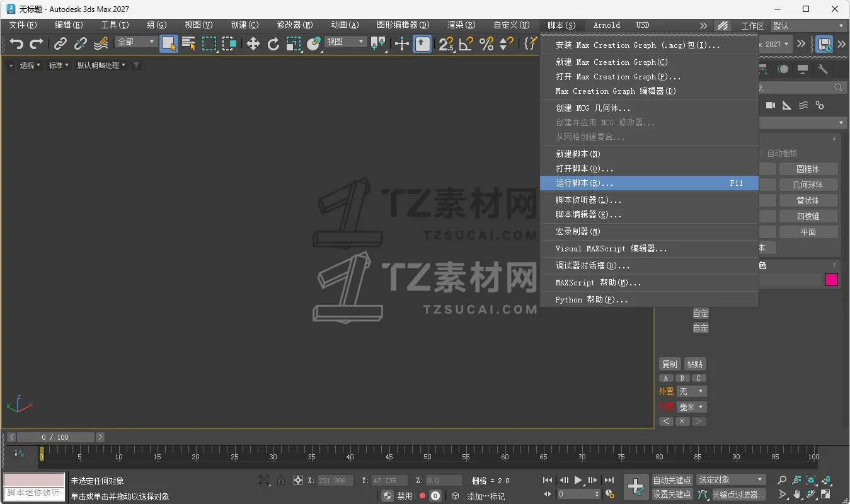Select the Move tool
This screenshot has width=850, height=504.
click(x=253, y=43)
